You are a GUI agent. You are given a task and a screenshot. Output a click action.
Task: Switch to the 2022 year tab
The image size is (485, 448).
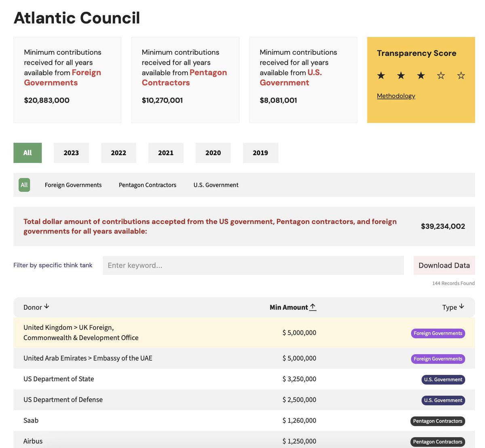click(x=118, y=153)
